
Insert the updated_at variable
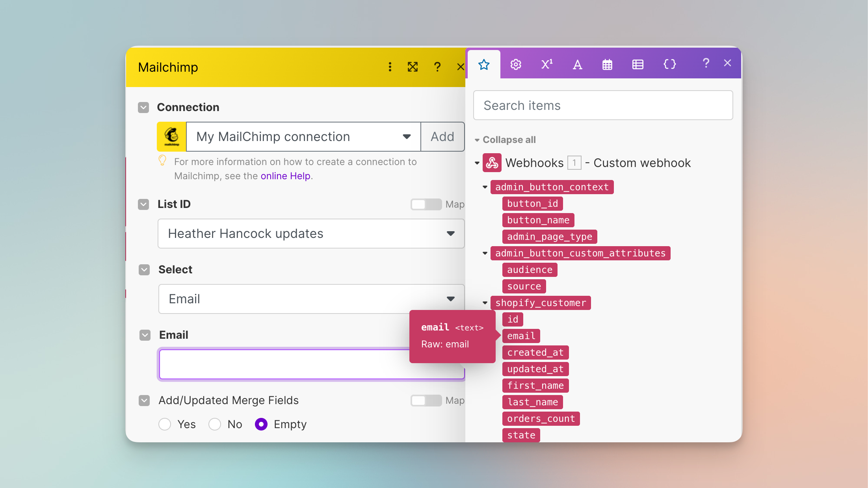point(535,369)
